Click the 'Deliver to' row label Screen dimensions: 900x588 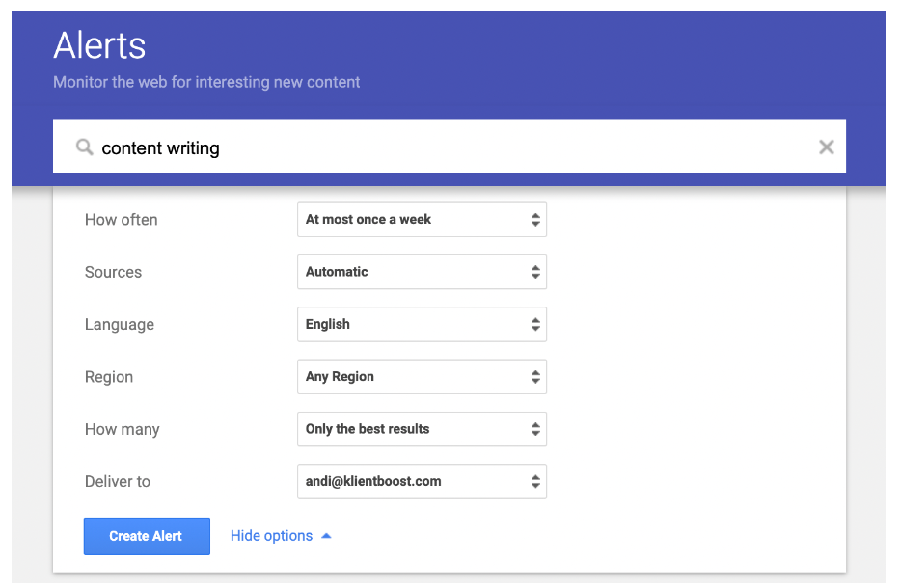pyautogui.click(x=118, y=482)
